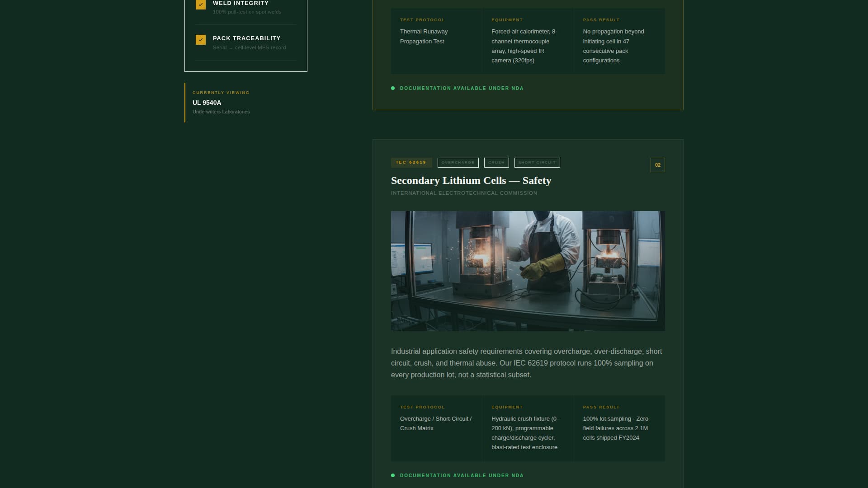868x488 pixels.
Task: Click DOCUMENTATION AVAILABLE UNDER NDA in top card
Action: click(x=462, y=88)
